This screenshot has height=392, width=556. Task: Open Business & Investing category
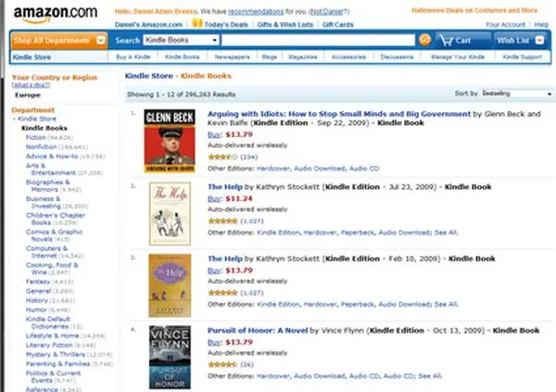pos(44,202)
